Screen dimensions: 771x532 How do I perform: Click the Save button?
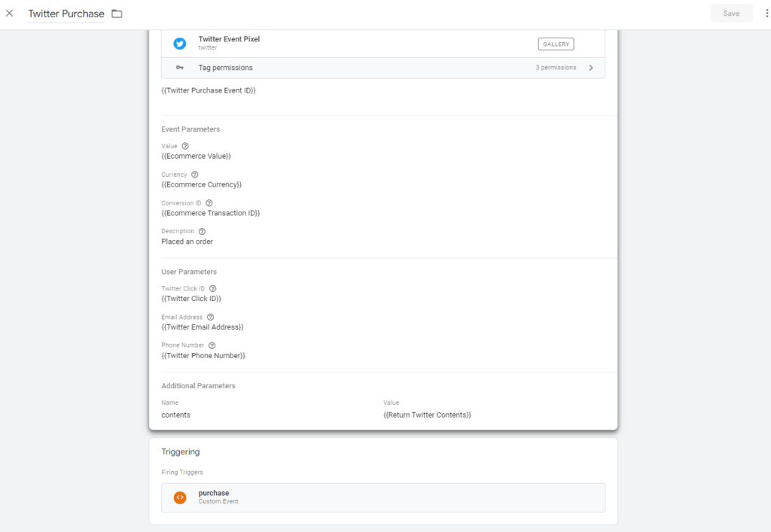[x=731, y=14]
